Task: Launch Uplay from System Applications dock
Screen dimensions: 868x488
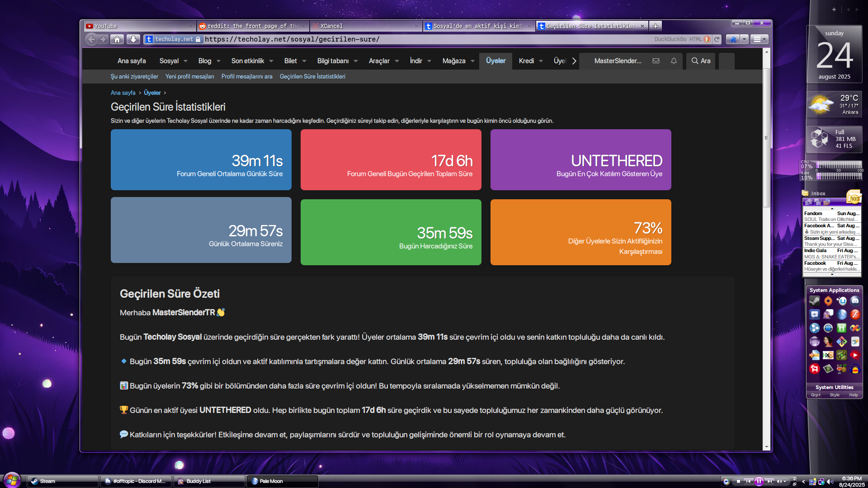Action: 842,301
